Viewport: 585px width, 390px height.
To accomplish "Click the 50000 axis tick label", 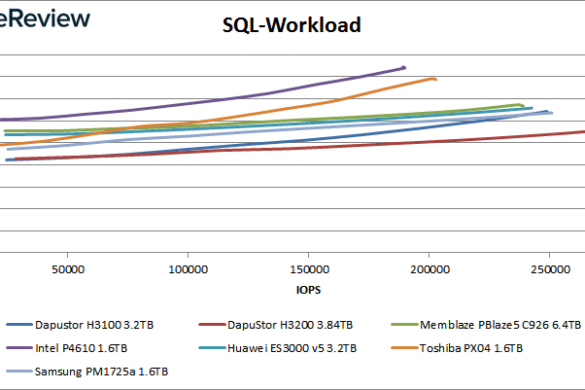I will (x=68, y=269).
